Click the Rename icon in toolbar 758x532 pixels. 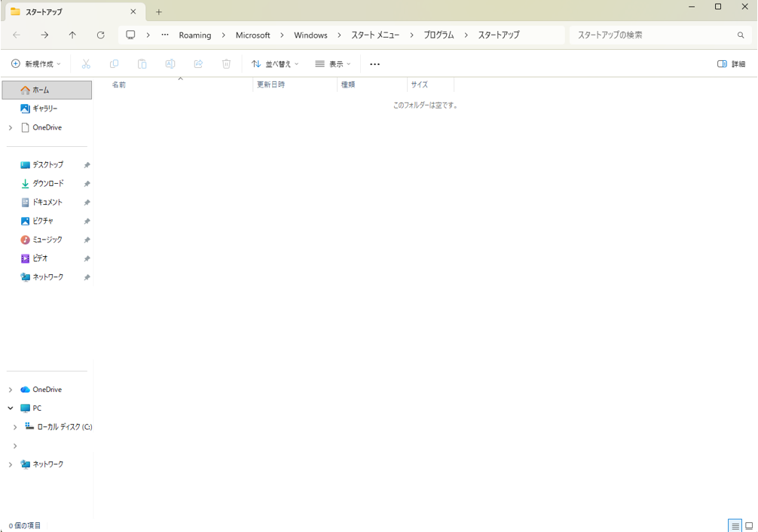(x=170, y=64)
